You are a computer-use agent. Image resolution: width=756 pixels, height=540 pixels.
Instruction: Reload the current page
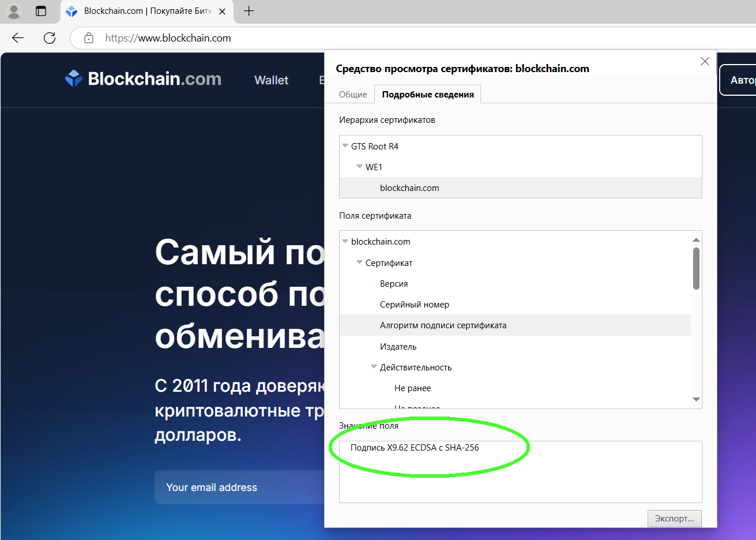tap(50, 38)
